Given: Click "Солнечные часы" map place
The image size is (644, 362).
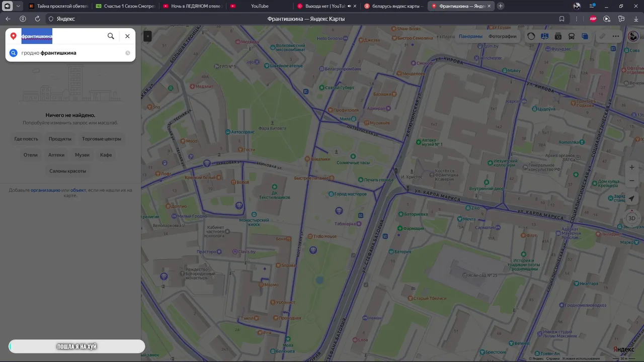Looking at the screenshot, I should (353, 162).
